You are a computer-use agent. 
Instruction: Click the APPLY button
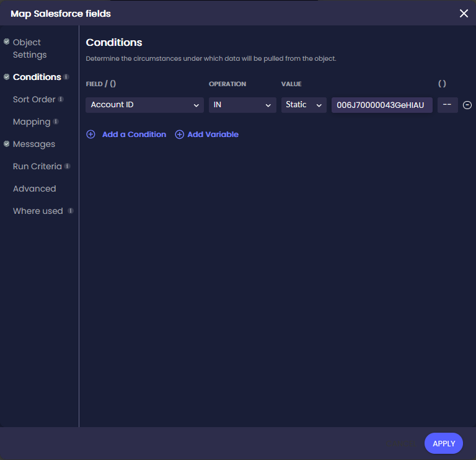coord(443,443)
